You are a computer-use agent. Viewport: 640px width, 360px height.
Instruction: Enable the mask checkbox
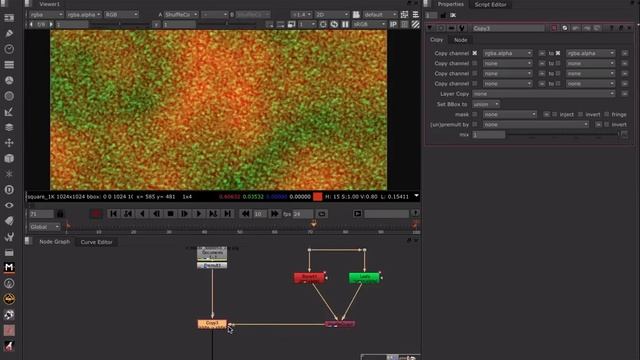tap(475, 114)
